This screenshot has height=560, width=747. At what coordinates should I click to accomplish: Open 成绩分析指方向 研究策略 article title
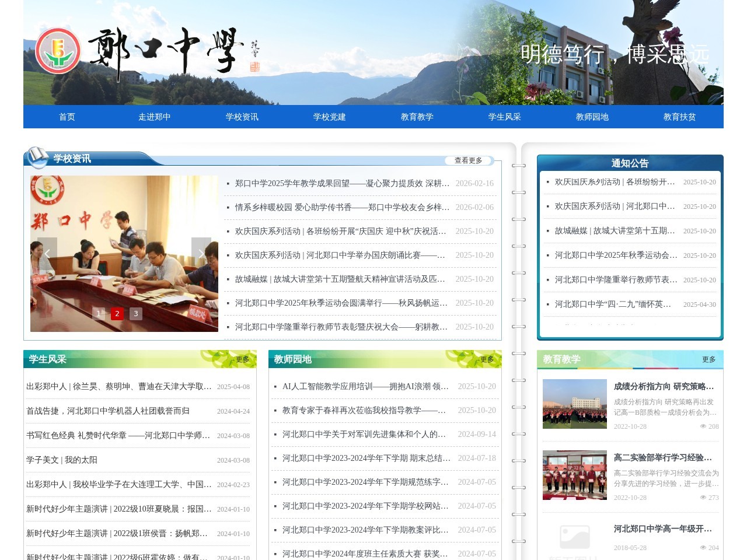pos(664,386)
